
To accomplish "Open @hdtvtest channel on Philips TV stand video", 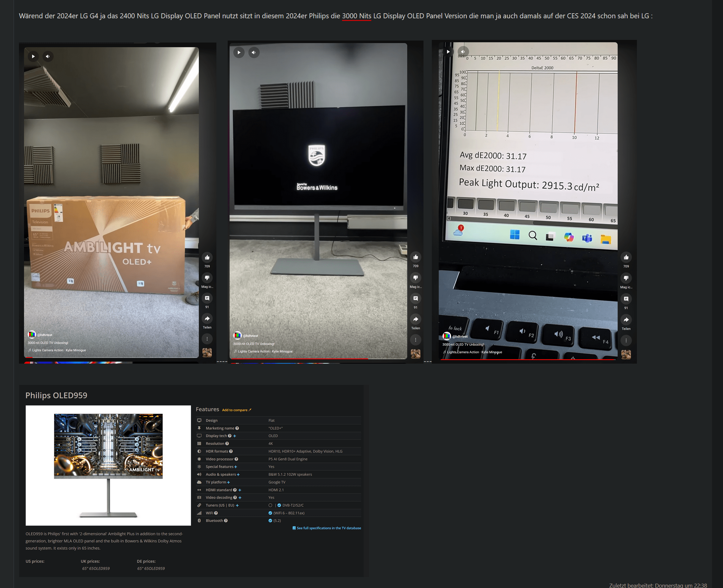I will click(251, 336).
